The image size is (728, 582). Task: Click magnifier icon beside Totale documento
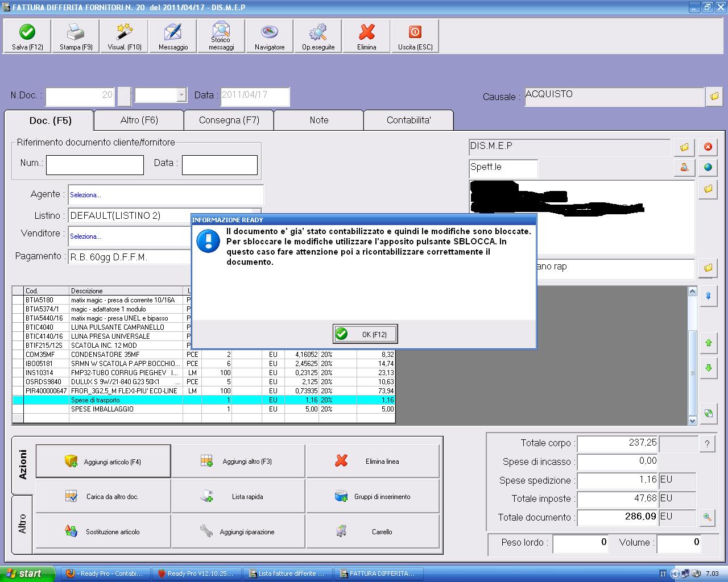tap(707, 517)
